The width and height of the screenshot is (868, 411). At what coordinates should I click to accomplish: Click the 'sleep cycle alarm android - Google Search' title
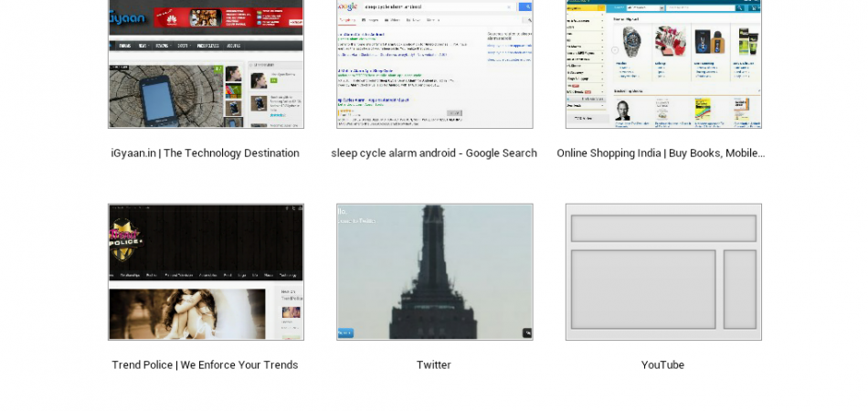pos(434,153)
